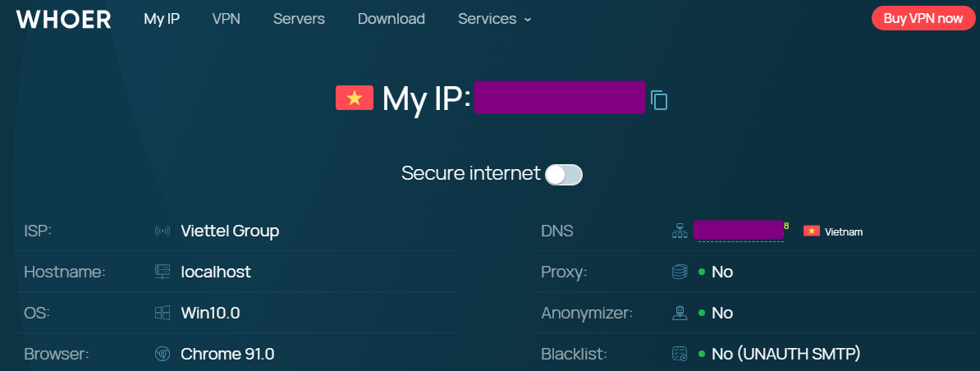Screen dimensions: 980x371
Task: Click the Windows OS icon
Action: 163,313
